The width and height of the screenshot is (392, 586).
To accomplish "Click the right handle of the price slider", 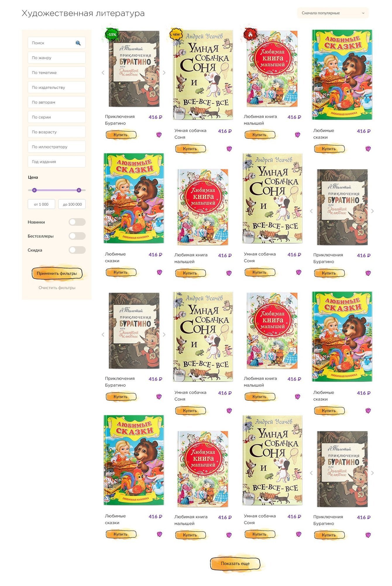I will [79, 190].
